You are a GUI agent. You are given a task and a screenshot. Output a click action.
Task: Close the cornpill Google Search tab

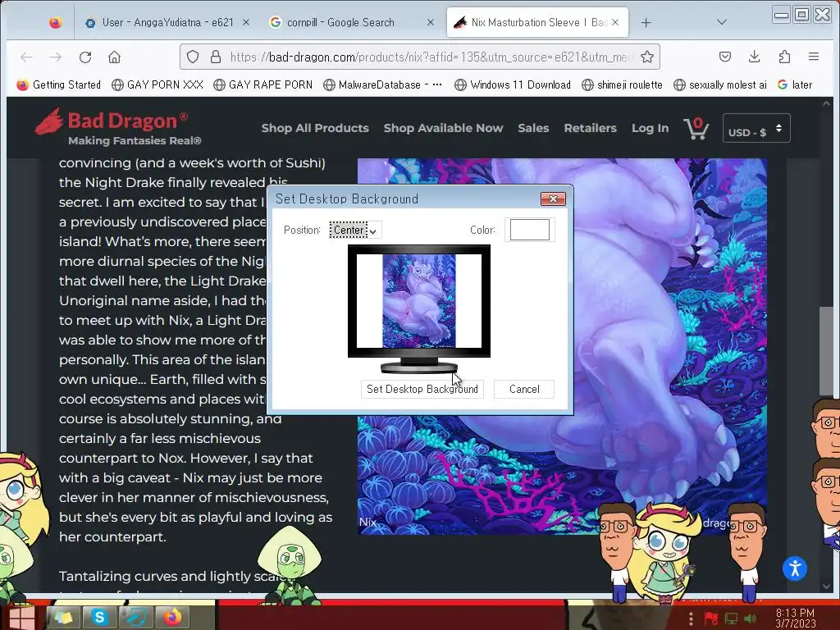coord(431,22)
